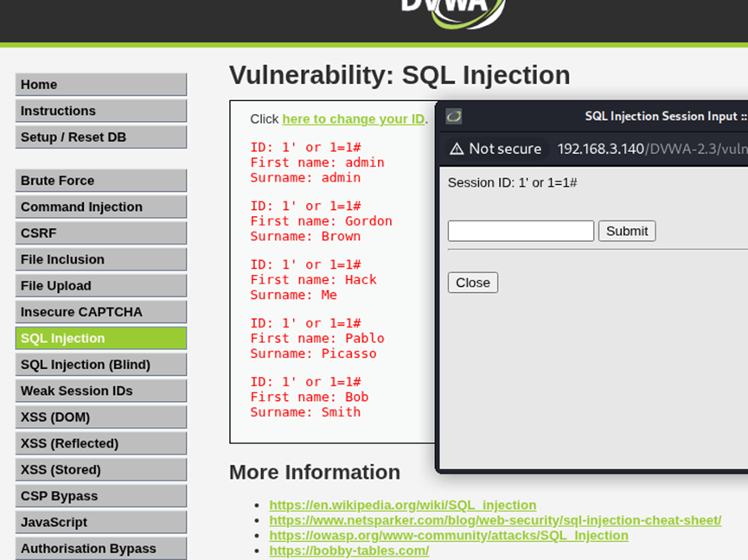Open XSS (Stored) module
The height and width of the screenshot is (560, 748).
[101, 469]
